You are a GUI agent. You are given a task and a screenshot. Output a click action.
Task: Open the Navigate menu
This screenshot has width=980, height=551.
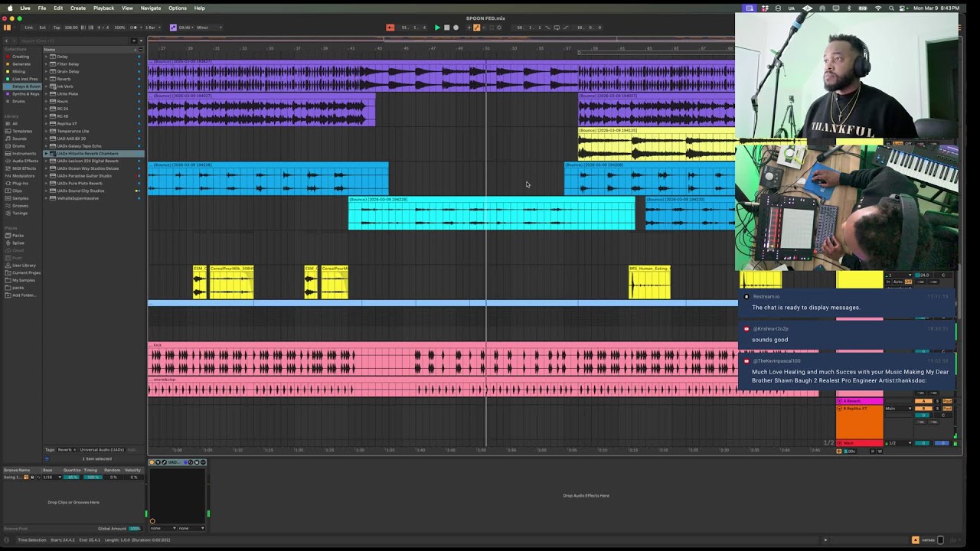tap(151, 8)
